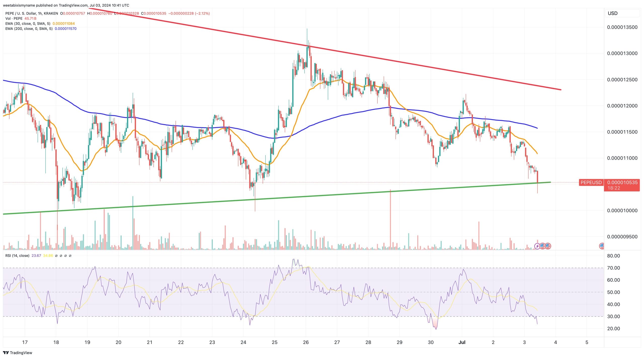Select the KRAKEN exchange label in the legend
The width and height of the screenshot is (644, 358).
[50, 13]
